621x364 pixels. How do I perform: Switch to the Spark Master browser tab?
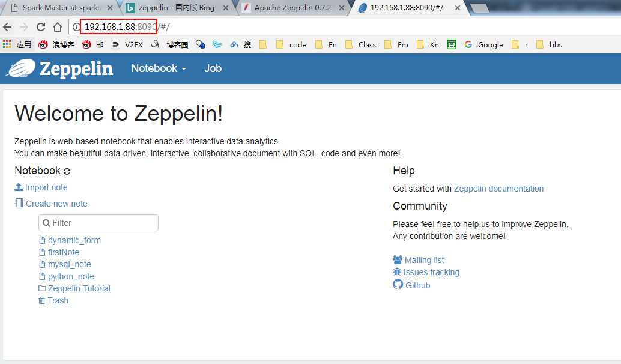click(x=60, y=8)
